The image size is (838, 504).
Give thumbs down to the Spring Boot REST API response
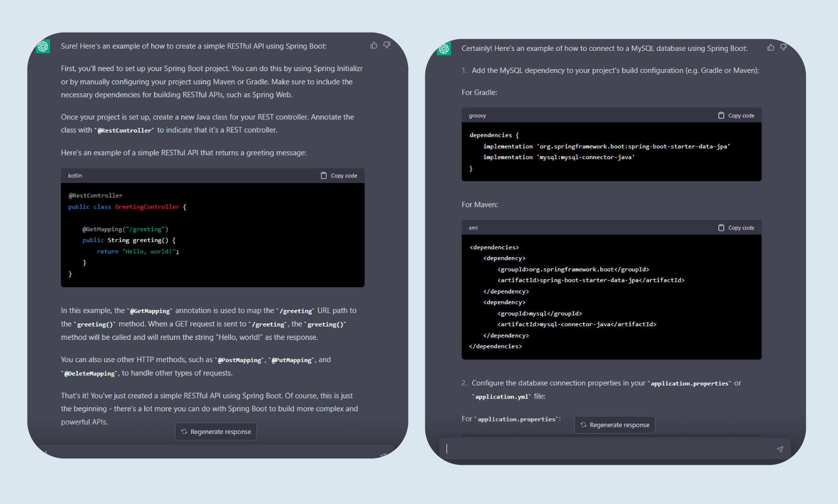386,45
